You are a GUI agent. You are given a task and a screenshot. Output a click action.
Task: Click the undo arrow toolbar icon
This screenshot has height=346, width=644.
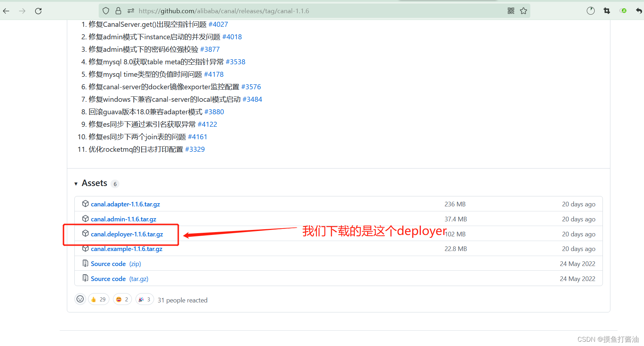tap(639, 11)
